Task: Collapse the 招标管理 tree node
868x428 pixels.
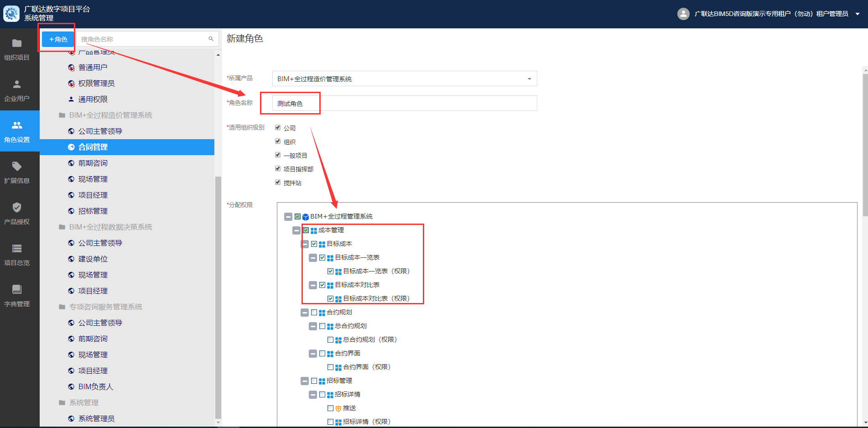Action: point(305,381)
